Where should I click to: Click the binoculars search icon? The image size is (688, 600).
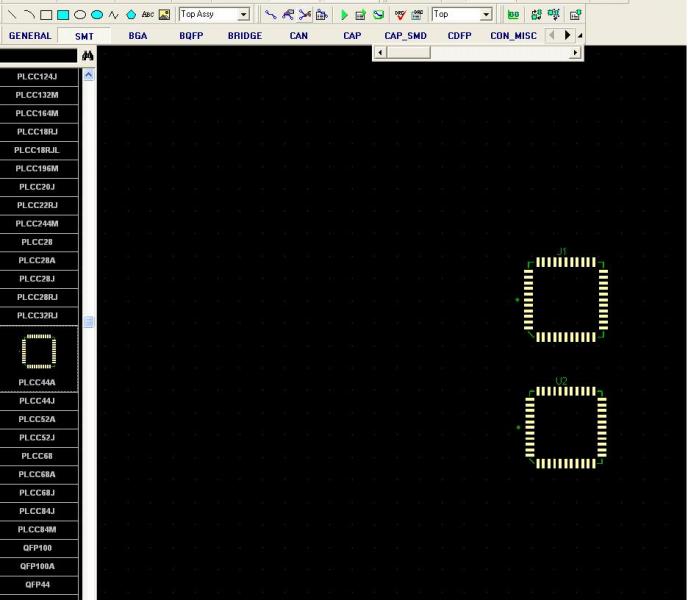click(87, 57)
